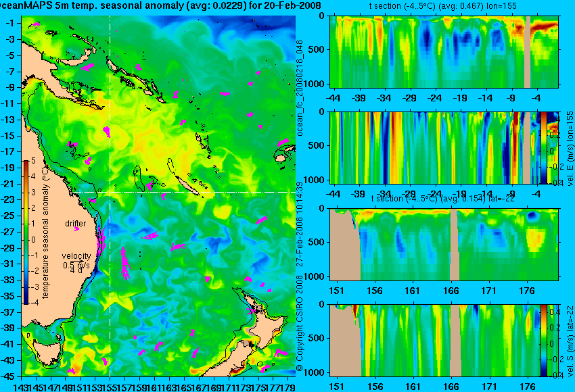The image size is (575, 392).
Task: Click the '179' longitude label under the map
Action: pyautogui.click(x=289, y=387)
